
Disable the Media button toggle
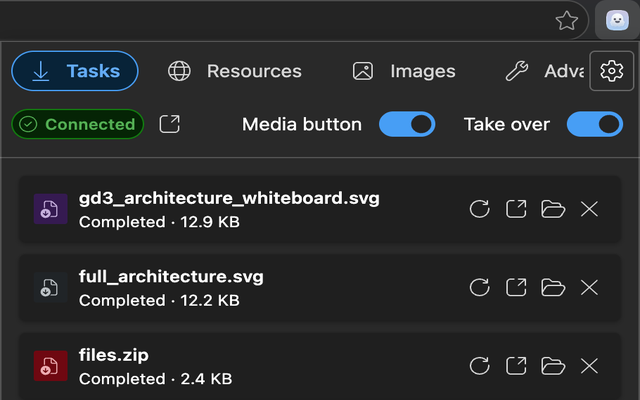point(407,124)
